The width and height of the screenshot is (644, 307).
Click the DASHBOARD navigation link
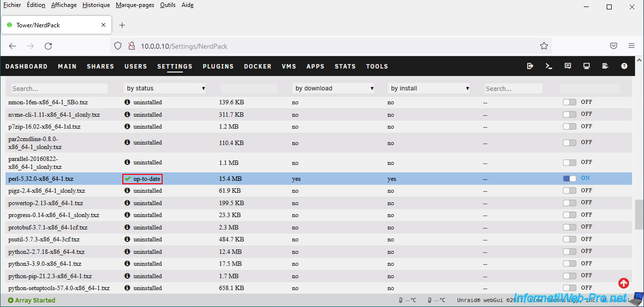[x=26, y=66]
